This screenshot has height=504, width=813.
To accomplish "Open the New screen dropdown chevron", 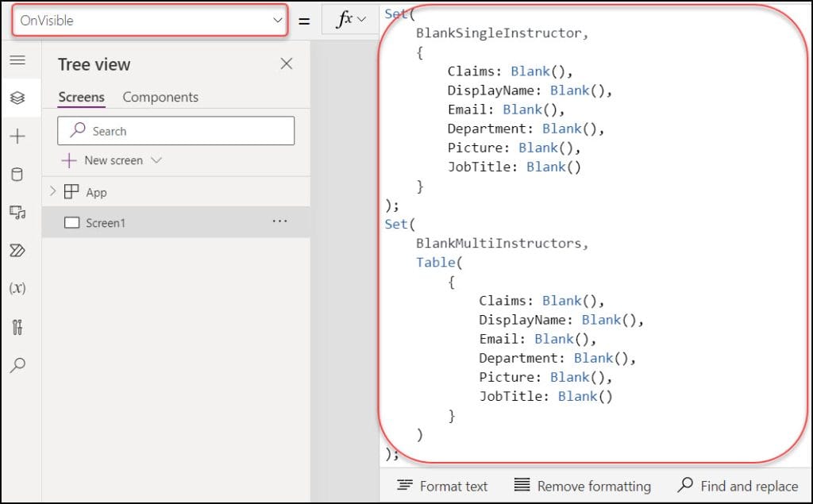I will [156, 160].
